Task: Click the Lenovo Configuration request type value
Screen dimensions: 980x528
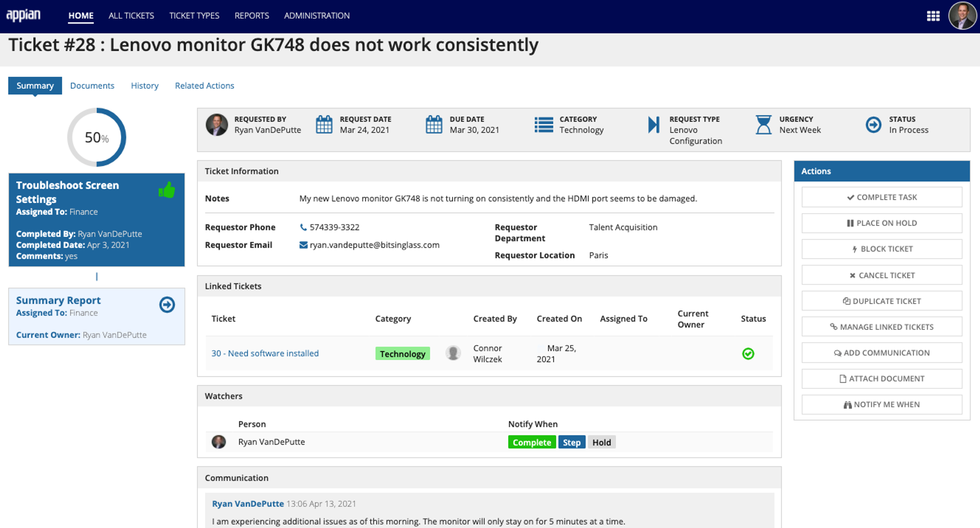Action: (695, 136)
